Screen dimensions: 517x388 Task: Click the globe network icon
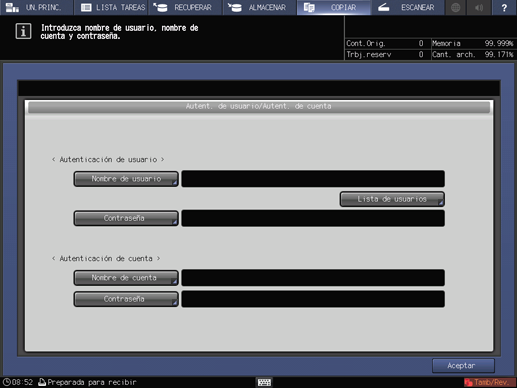456,7
